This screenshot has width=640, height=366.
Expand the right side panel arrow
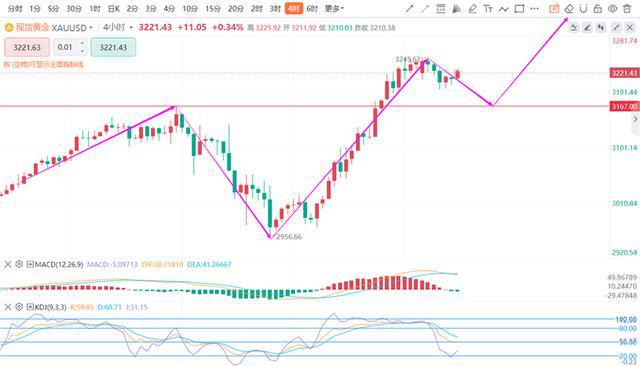635,120
